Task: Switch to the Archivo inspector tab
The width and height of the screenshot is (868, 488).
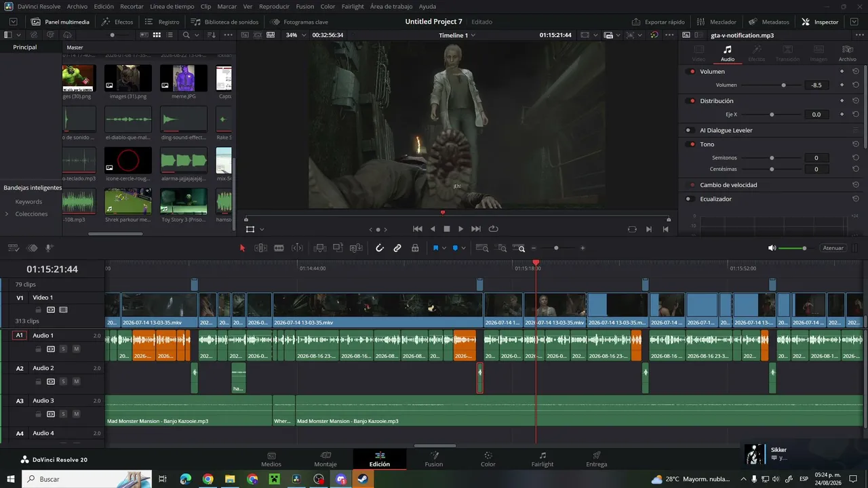Action: (x=847, y=54)
